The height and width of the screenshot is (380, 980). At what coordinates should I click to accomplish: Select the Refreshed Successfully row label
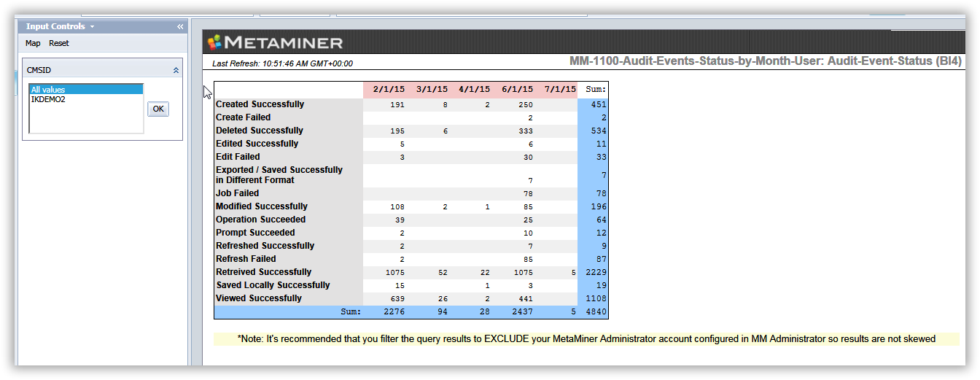[x=265, y=246]
